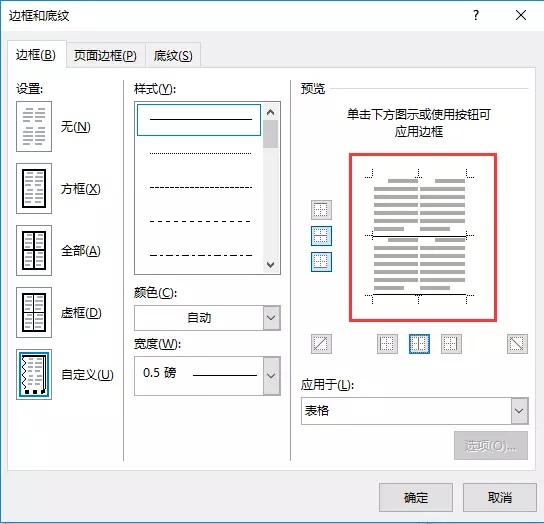Switch to the 底纹(S) shading tab
The height and width of the screenshot is (524, 544).
[x=173, y=56]
